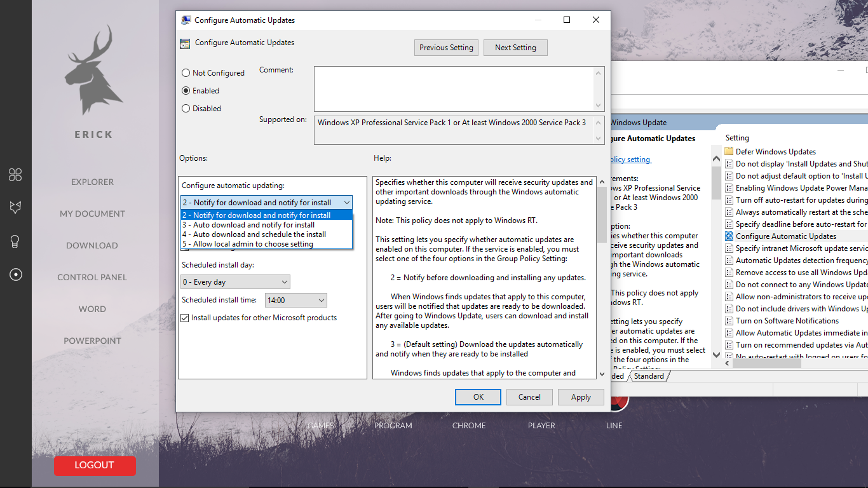Click the icon beside Remove access to use all Windows Update

(x=729, y=273)
